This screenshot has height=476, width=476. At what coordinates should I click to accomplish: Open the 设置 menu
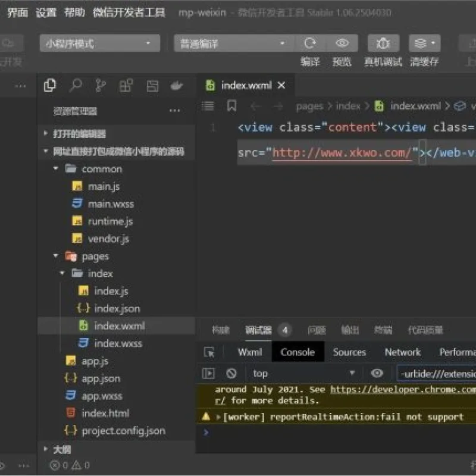click(46, 12)
